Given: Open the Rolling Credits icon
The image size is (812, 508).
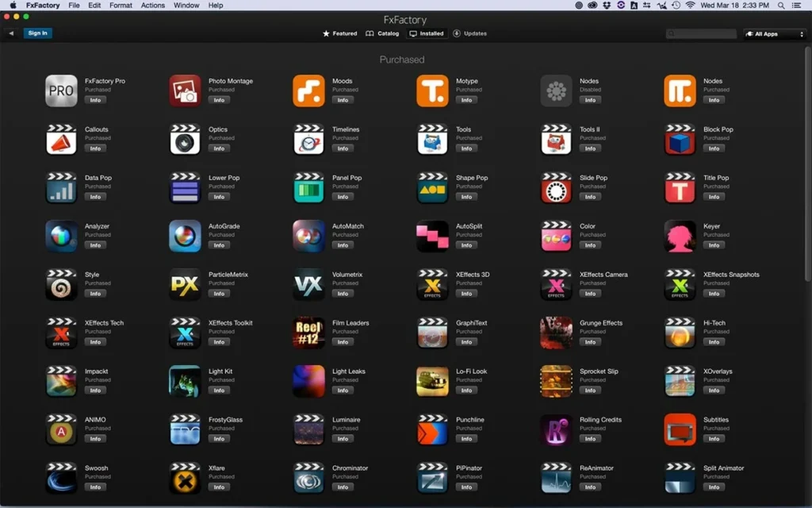Looking at the screenshot, I should pos(556,429).
